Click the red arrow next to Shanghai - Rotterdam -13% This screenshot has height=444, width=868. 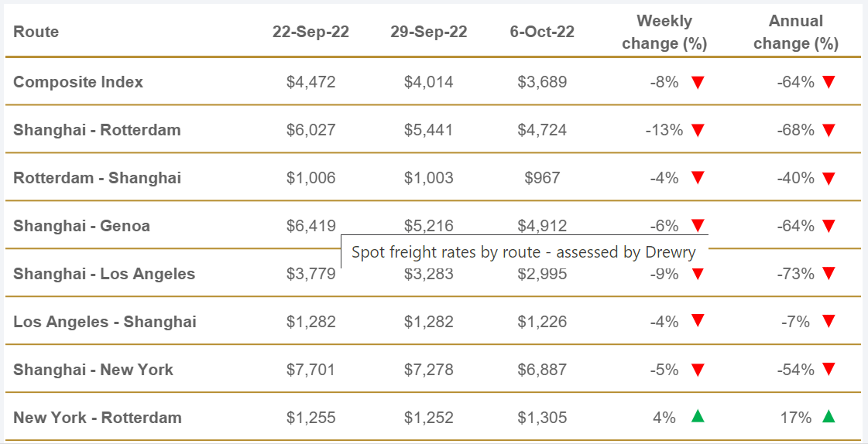click(698, 131)
